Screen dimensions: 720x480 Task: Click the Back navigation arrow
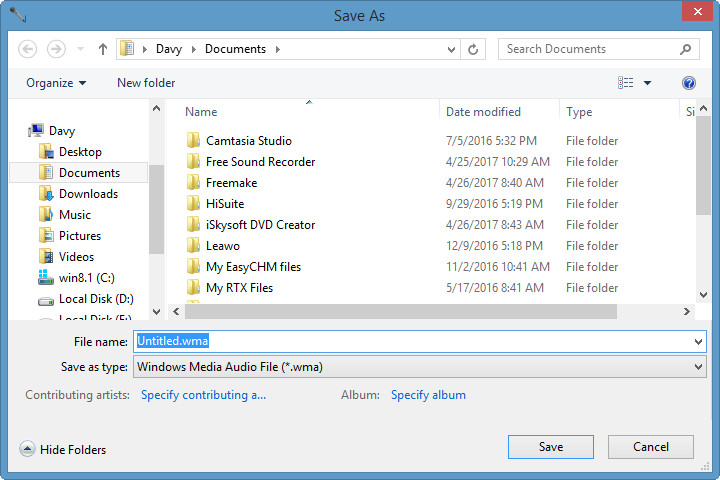[x=28, y=48]
